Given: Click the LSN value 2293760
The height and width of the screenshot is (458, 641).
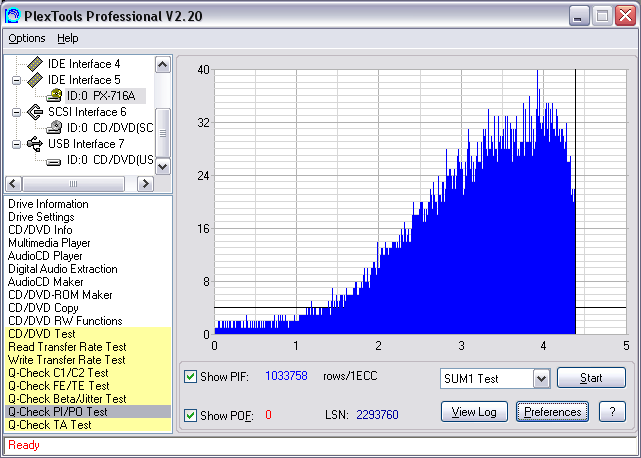Looking at the screenshot, I should coord(377,415).
